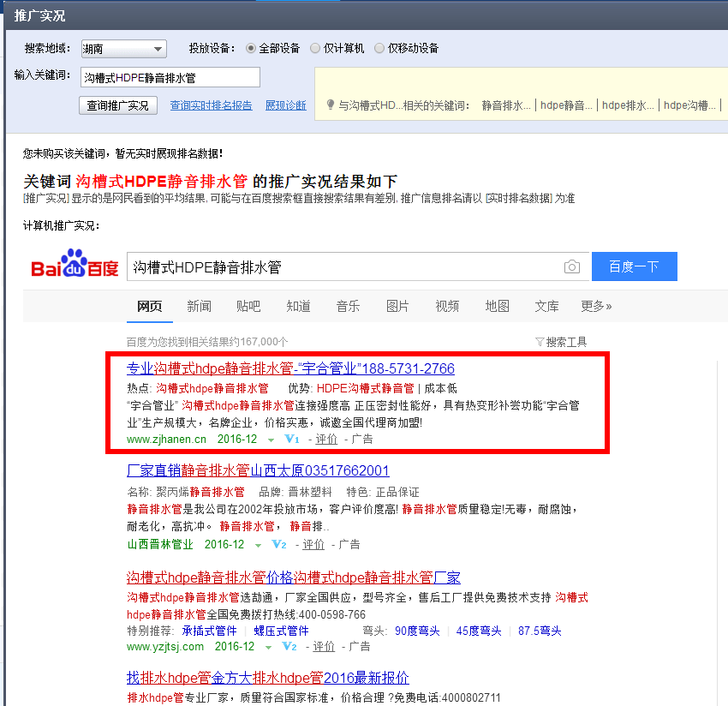
Task: Click 评价 link for www.zjhanen.cn result
Action: [326, 440]
